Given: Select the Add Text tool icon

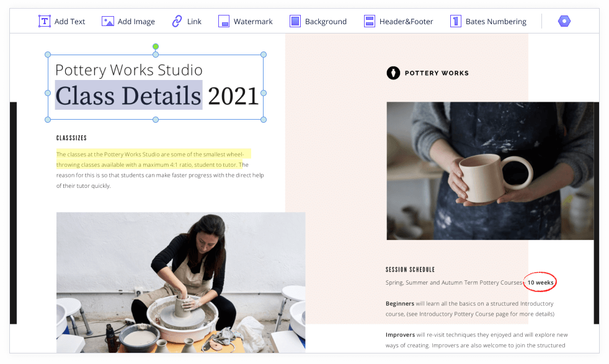Looking at the screenshot, I should tap(44, 21).
